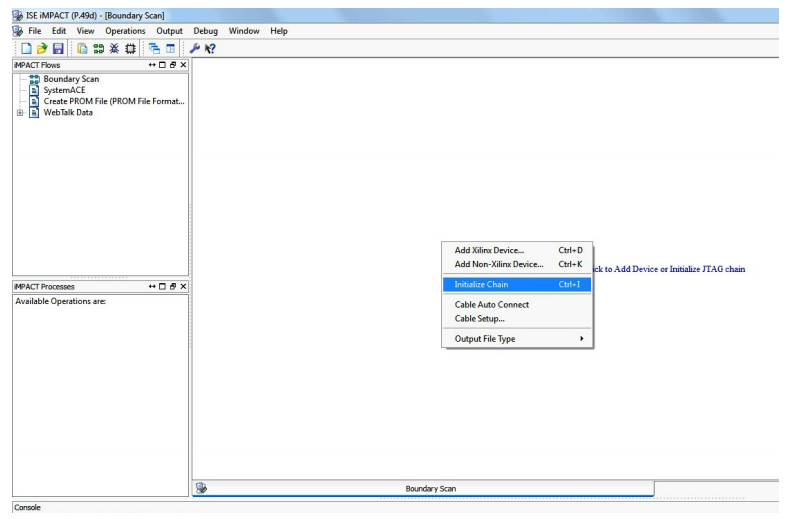Expand the WebTalk Data tree node
The image size is (793, 524).
tap(20, 112)
